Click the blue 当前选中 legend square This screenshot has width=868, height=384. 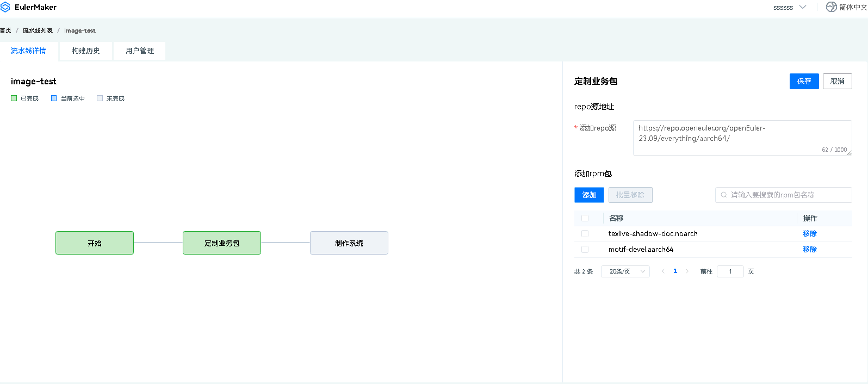click(54, 98)
